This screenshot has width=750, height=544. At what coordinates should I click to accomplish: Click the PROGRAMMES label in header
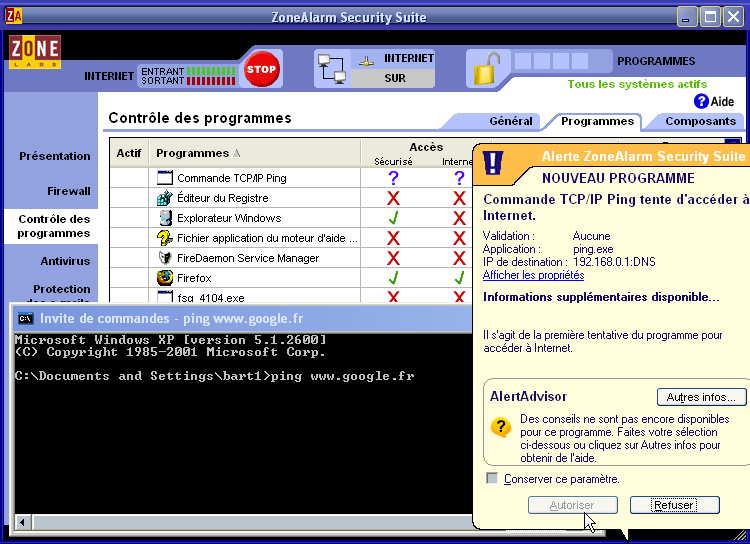tap(656, 61)
